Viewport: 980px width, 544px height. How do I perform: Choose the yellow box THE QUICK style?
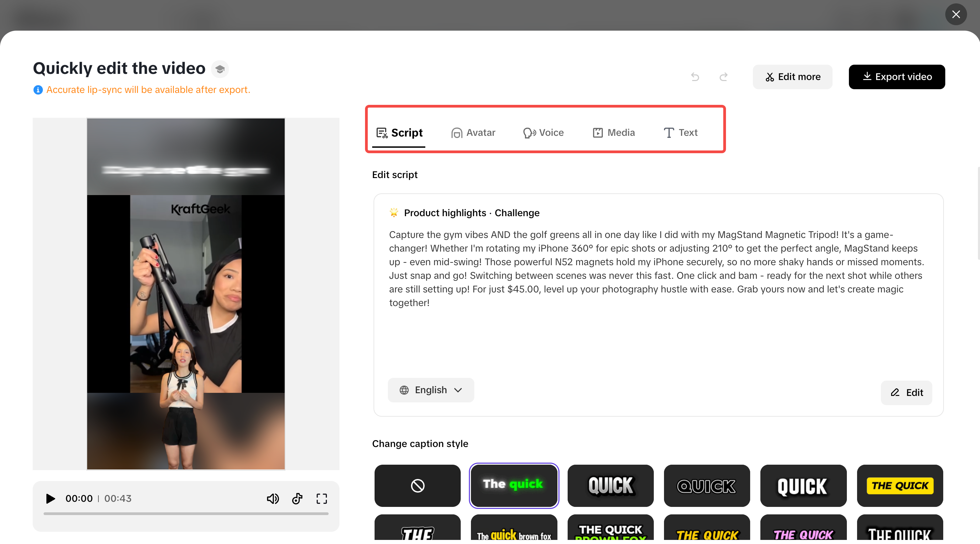click(900, 485)
